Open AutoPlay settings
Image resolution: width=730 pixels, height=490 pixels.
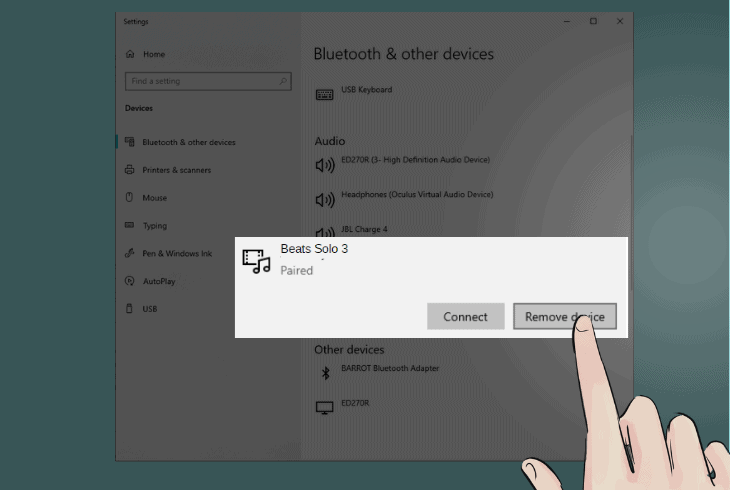159,281
